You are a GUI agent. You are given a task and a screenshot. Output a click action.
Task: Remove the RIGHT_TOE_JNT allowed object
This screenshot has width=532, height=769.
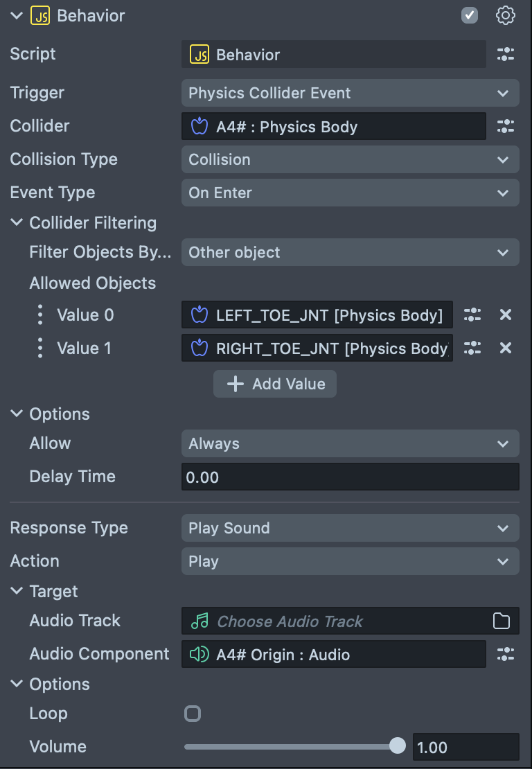[506, 348]
